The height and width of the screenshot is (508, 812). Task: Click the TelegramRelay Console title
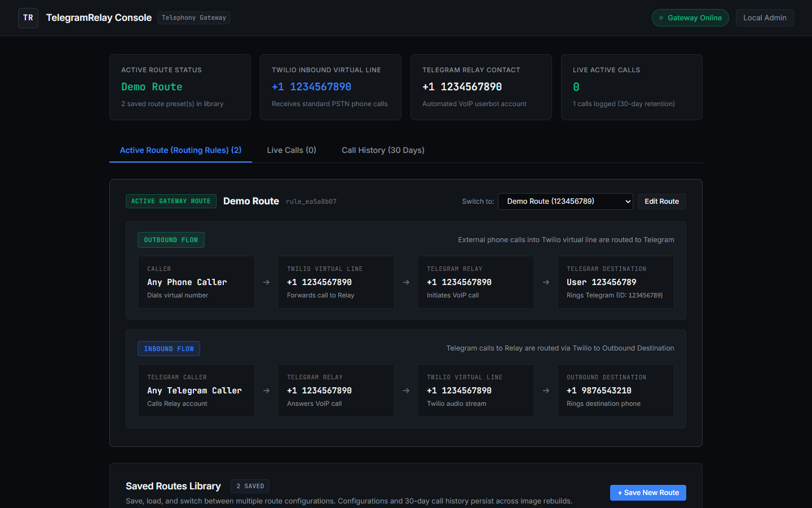coord(99,18)
